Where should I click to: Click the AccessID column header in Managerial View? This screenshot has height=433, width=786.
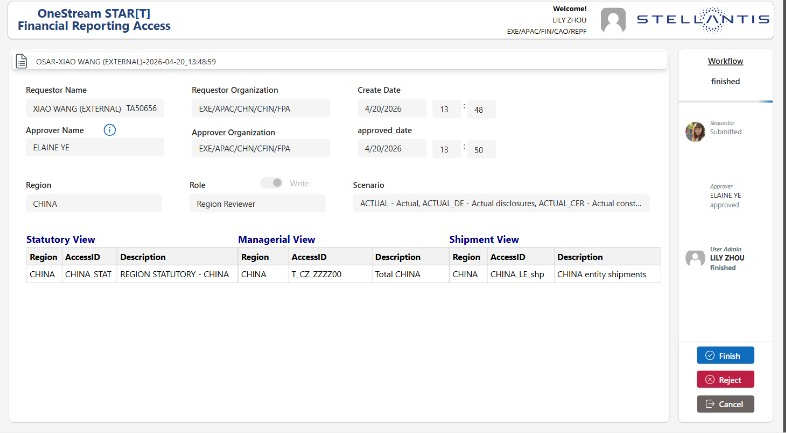pos(330,257)
